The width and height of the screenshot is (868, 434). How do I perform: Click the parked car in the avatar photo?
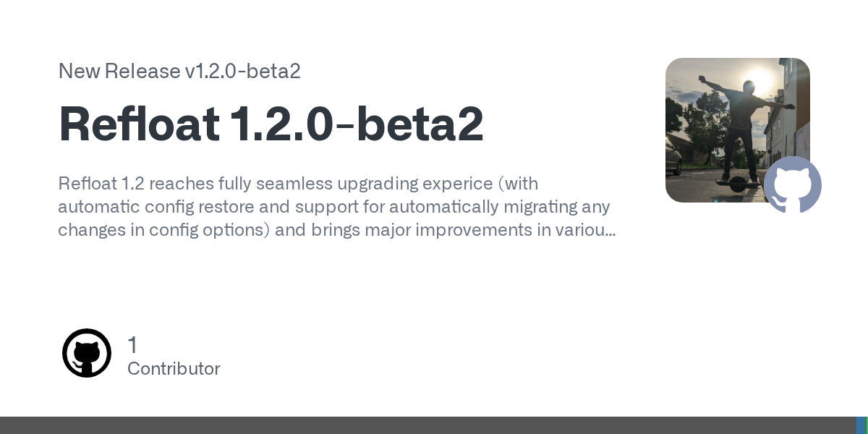(x=673, y=158)
